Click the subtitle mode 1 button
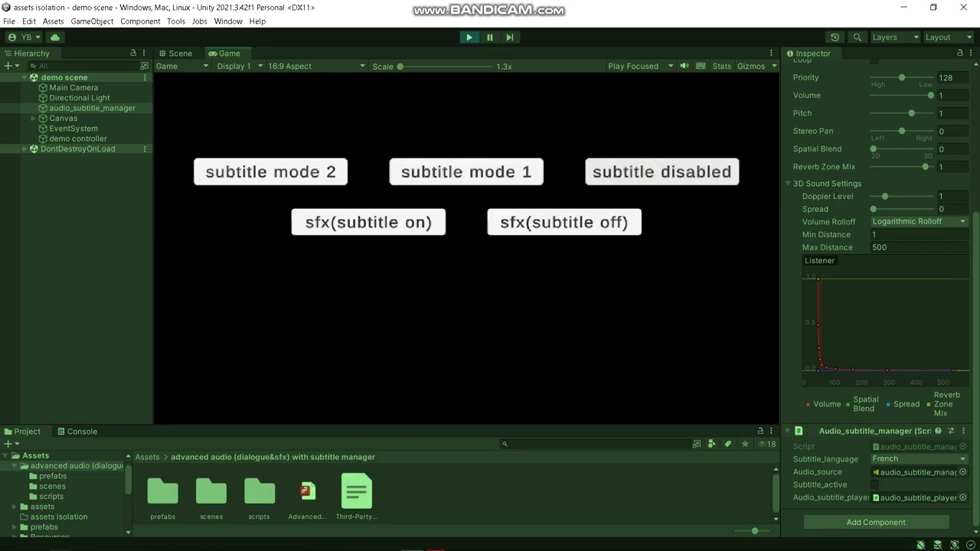 click(466, 171)
